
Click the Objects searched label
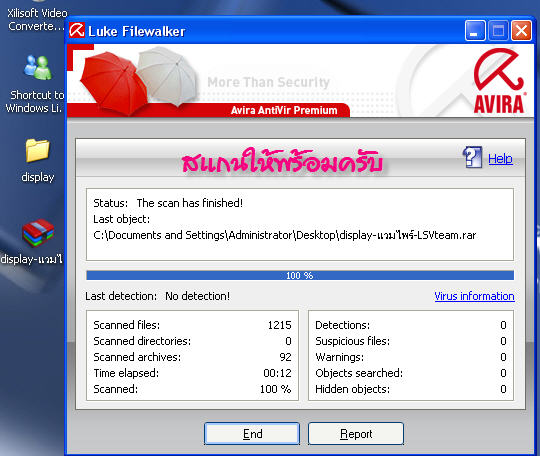pyautogui.click(x=359, y=373)
